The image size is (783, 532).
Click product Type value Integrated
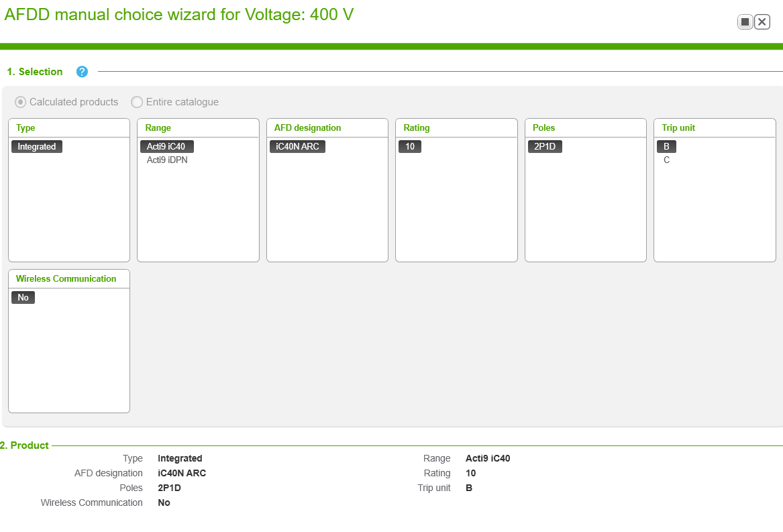tap(180, 459)
